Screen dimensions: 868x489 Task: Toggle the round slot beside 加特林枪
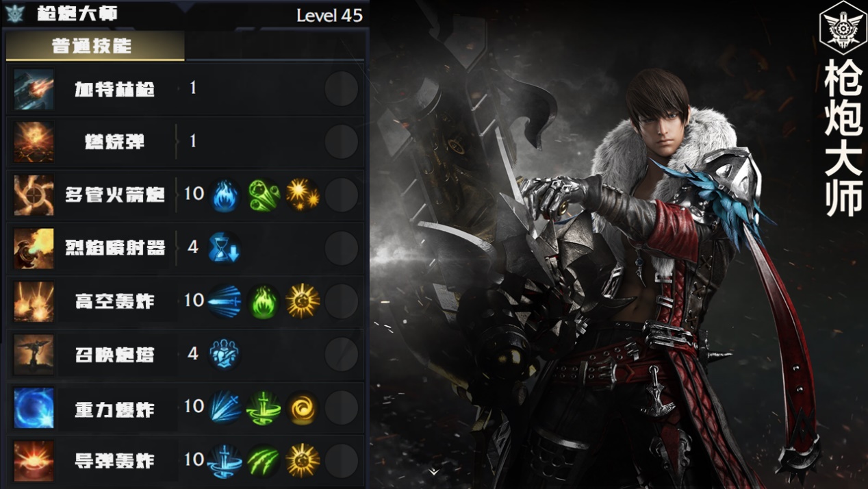pyautogui.click(x=342, y=89)
